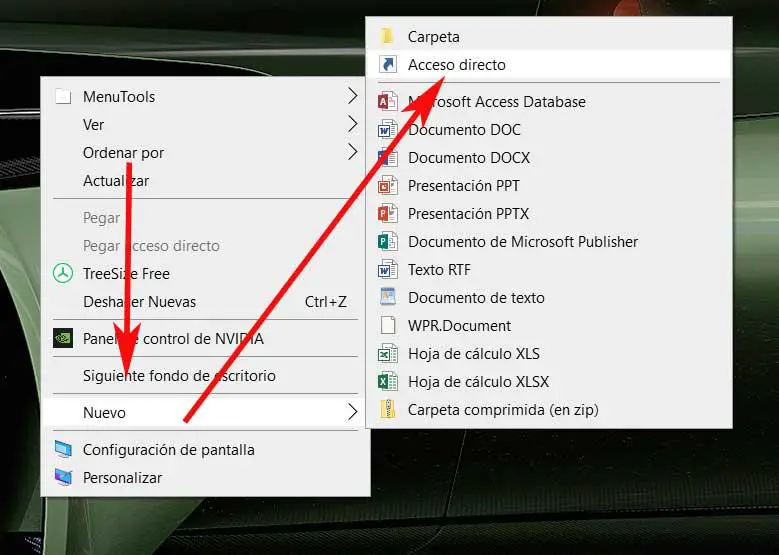The width and height of the screenshot is (779, 555).
Task: Open the MenuTools menu entry
Action: click(x=205, y=96)
